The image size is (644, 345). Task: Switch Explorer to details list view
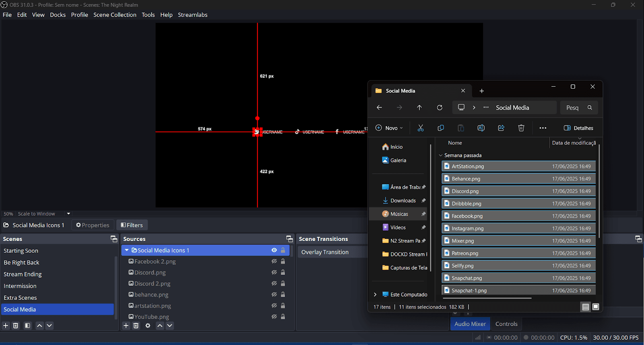tap(586, 307)
